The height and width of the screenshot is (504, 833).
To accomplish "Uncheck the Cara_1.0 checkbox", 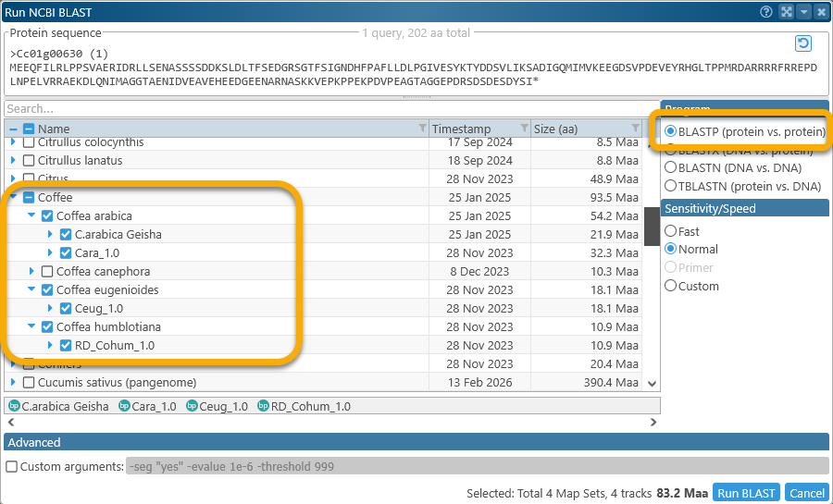I will coord(66,252).
